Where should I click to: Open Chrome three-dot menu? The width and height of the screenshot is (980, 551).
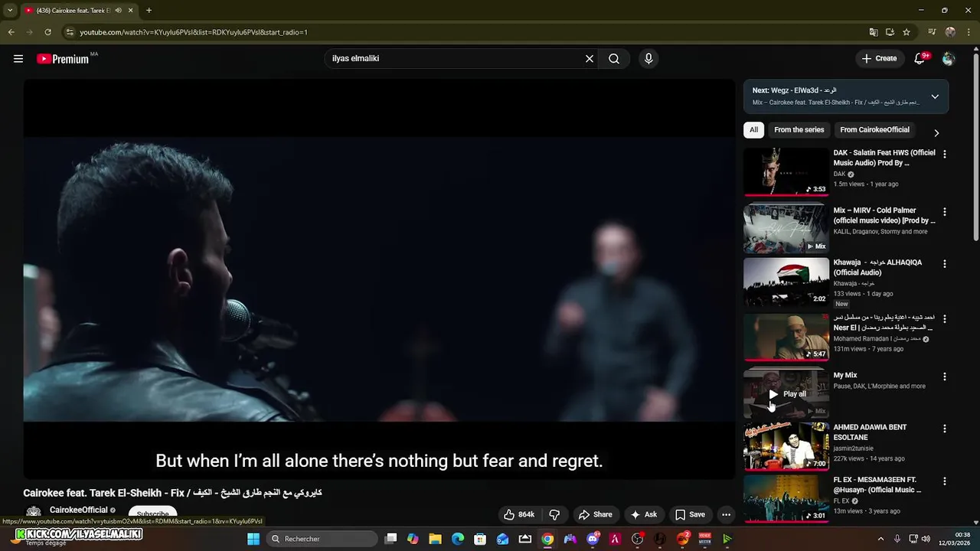[969, 32]
